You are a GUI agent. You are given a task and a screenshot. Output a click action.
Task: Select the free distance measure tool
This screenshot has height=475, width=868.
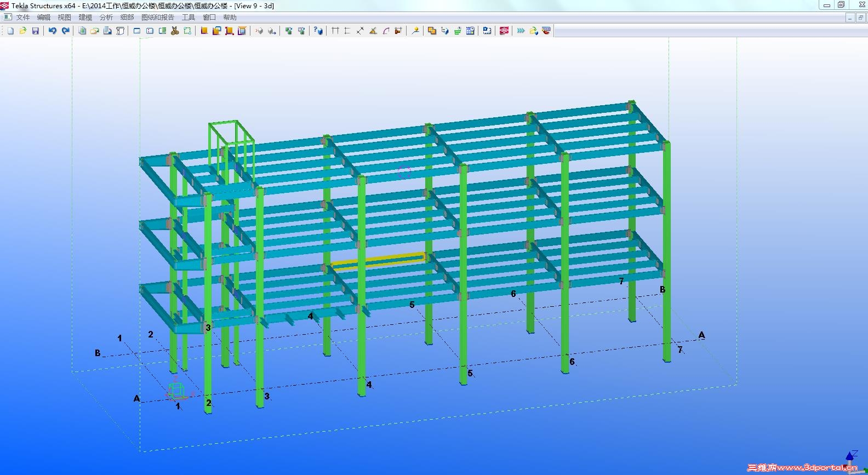coord(360,31)
